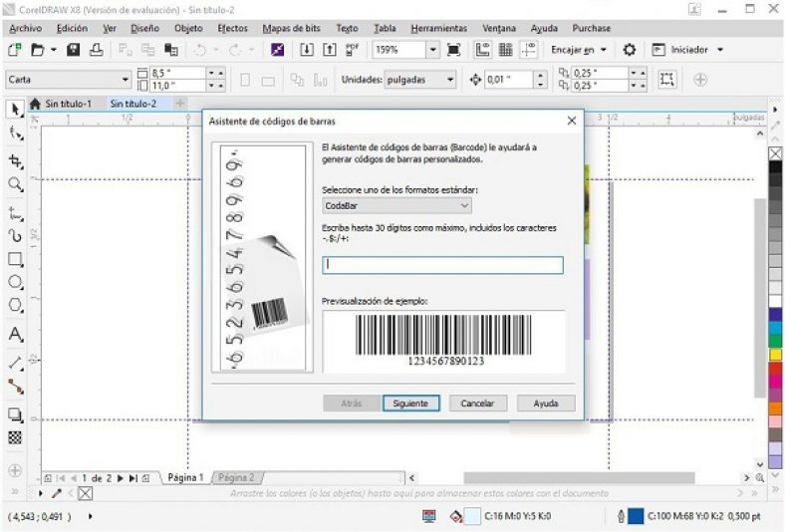Select the Rectangle tool
This screenshot has height=532, width=785.
point(15,259)
